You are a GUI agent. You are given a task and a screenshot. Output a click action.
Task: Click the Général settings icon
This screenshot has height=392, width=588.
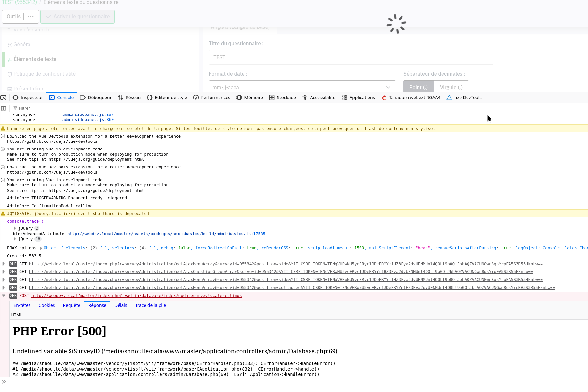pyautogui.click(x=10, y=45)
